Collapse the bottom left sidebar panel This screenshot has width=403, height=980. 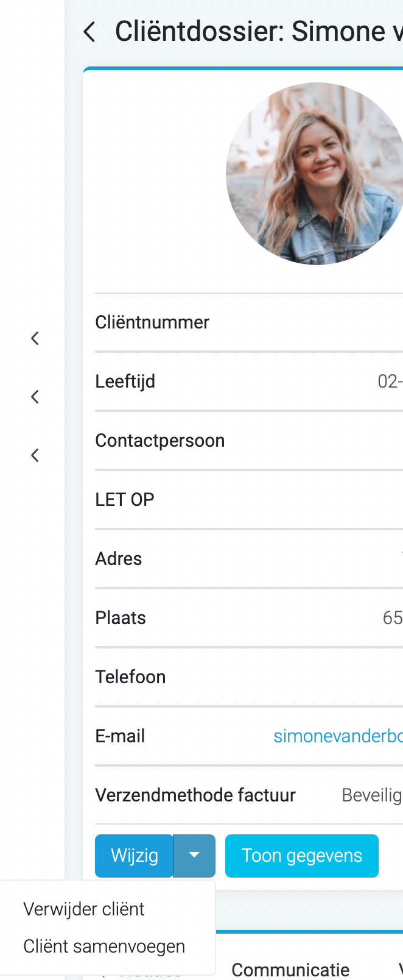click(x=34, y=455)
